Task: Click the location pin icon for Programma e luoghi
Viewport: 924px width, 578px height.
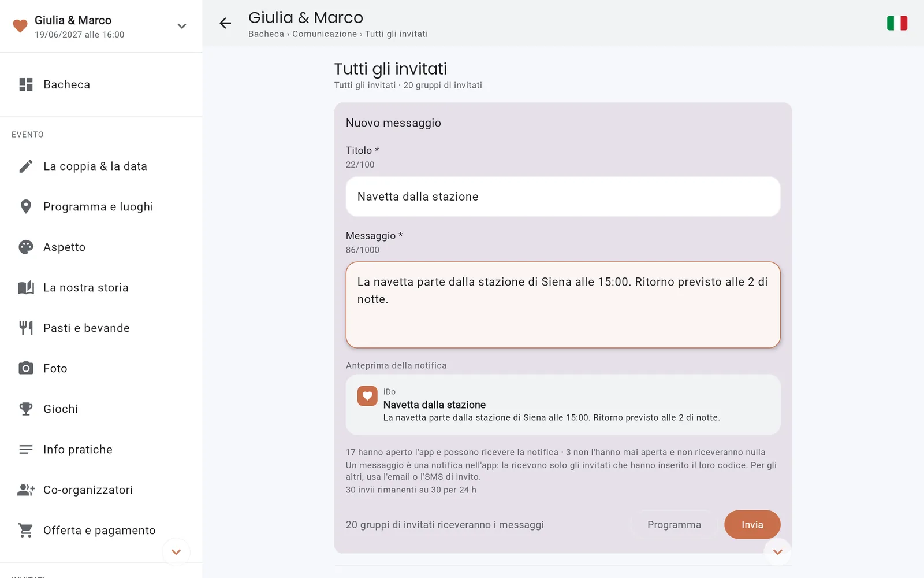Action: pos(26,207)
